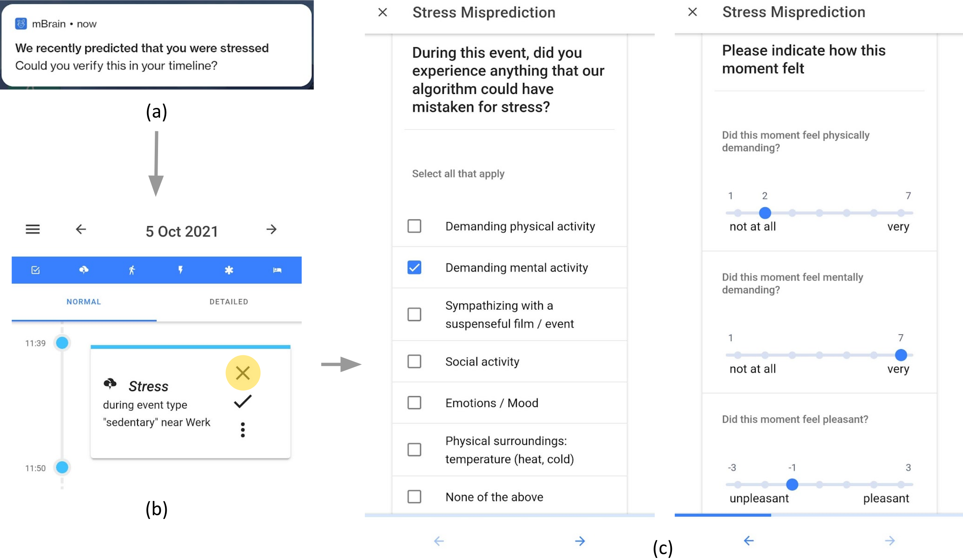Reject the stress prediction with yellow X
Viewport: 963px width, 560px height.
pos(243,373)
